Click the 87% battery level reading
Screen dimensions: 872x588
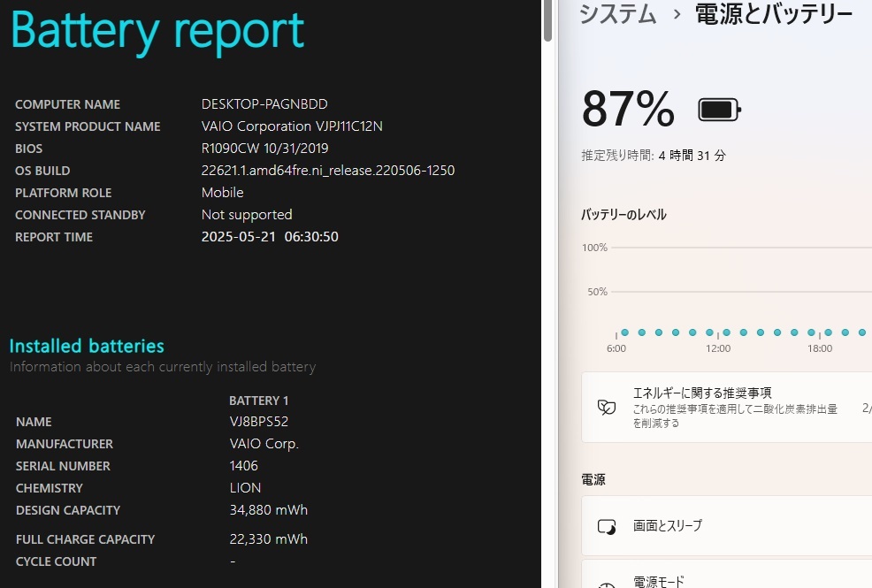coord(628,109)
